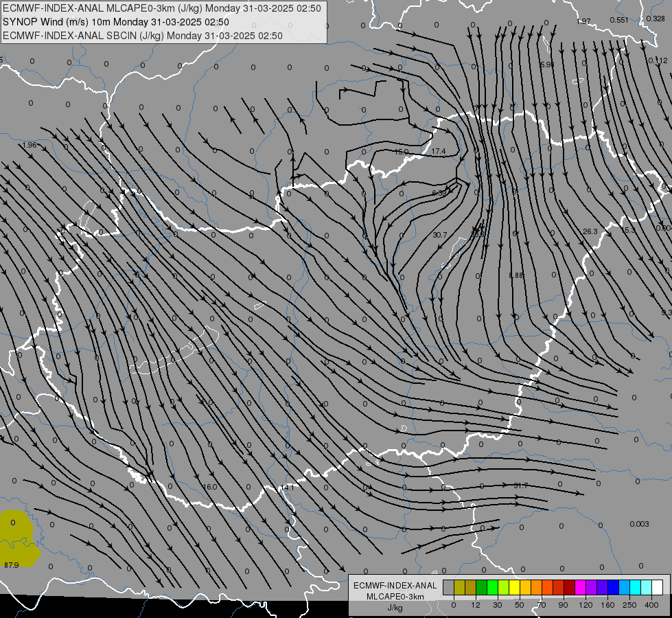Click the 0.551 value on the map
Viewport: 672px width, 618px height.
[619, 20]
